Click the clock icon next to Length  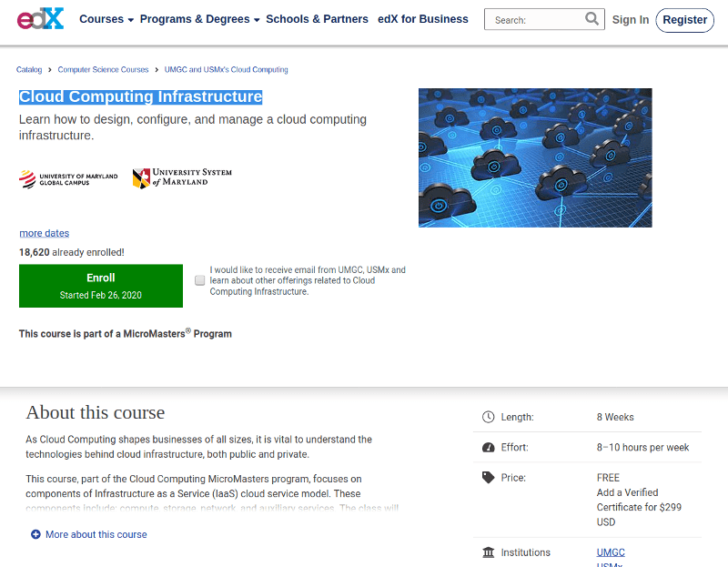(x=488, y=417)
